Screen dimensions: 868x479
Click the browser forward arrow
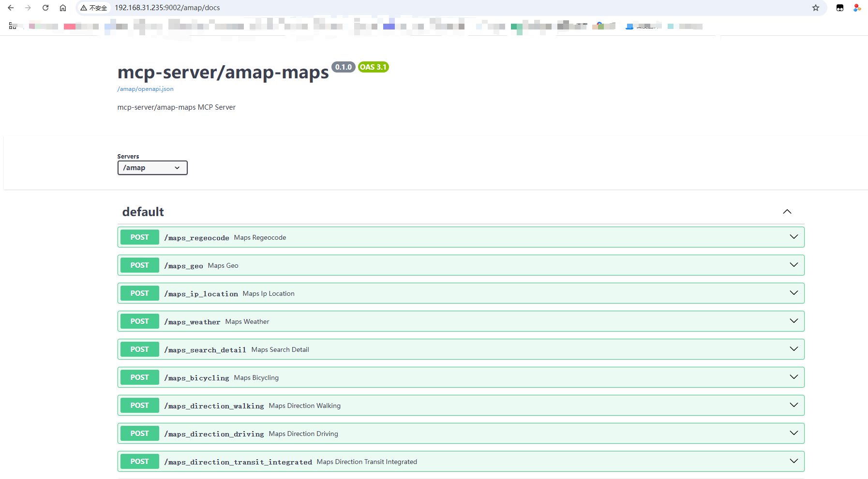point(28,8)
